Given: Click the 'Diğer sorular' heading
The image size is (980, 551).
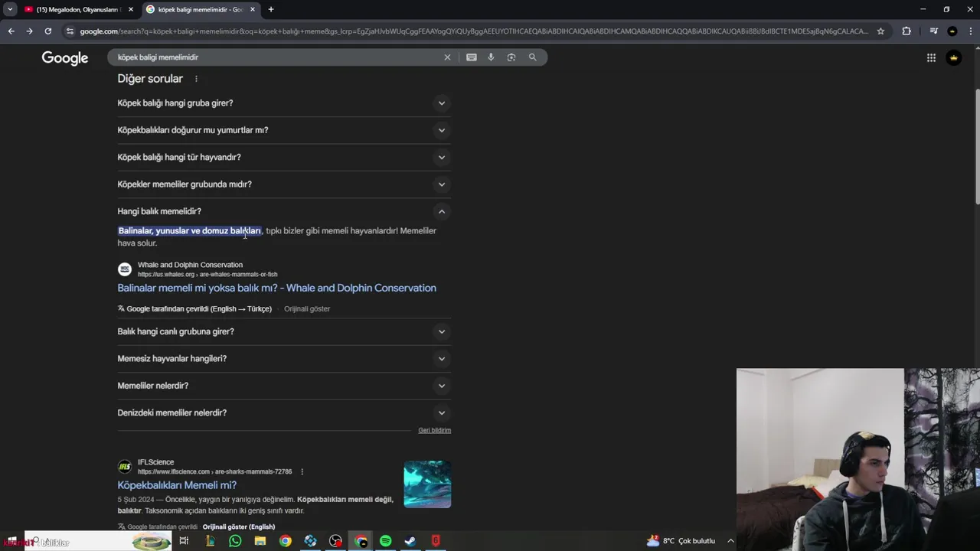Looking at the screenshot, I should click(150, 79).
